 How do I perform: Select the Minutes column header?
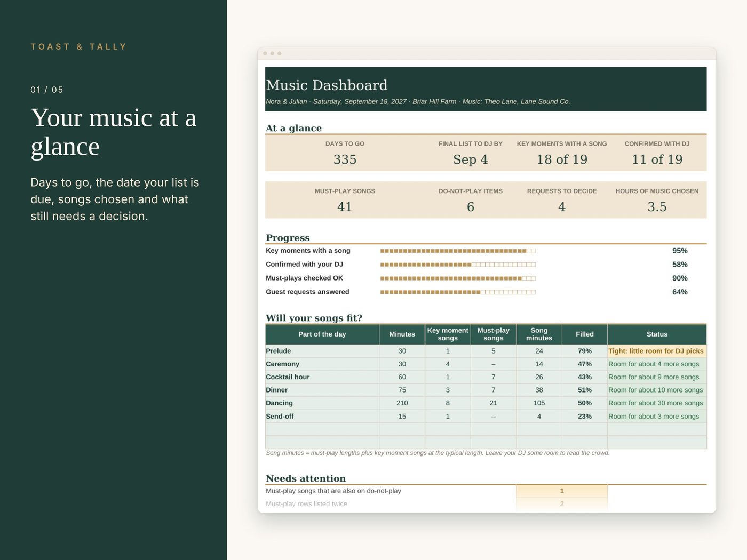[402, 334]
